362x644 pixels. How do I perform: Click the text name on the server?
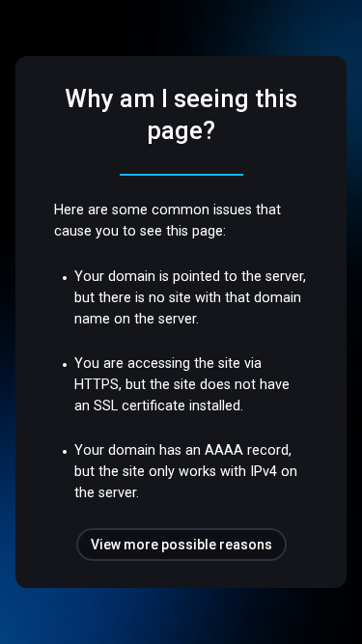[136, 320]
